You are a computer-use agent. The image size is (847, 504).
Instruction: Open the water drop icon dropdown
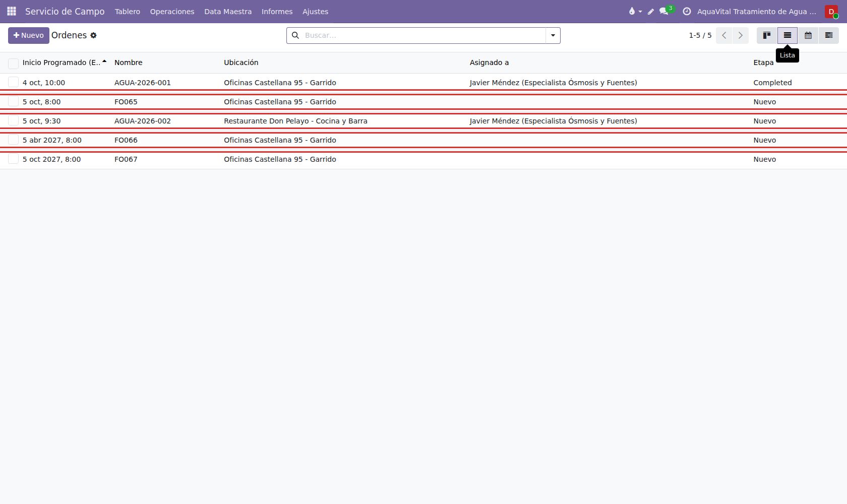[635, 11]
